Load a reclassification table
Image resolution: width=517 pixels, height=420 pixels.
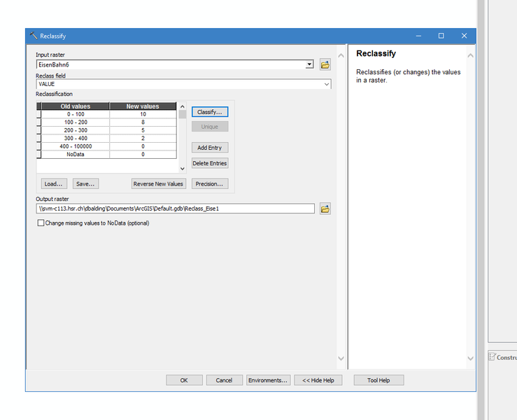point(54,183)
